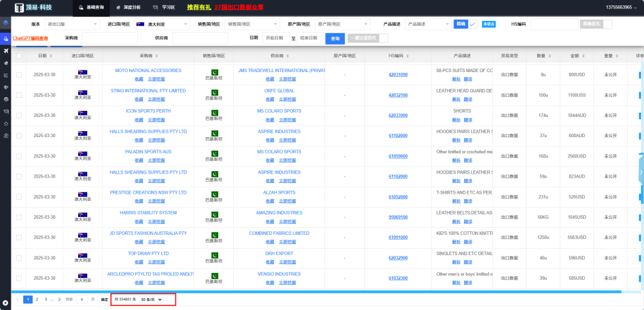Check the HARRIS STABILITY SYSTEM row checkbox
The height and width of the screenshot is (310, 644).
pyautogui.click(x=19, y=217)
